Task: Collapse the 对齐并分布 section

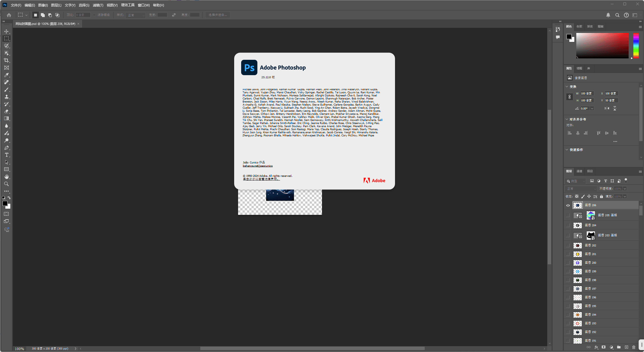Action: tap(567, 119)
